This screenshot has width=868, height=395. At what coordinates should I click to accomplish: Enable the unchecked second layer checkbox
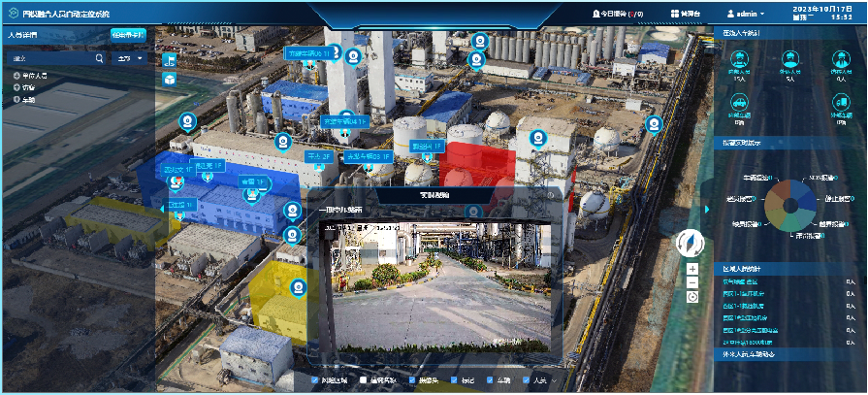point(364,380)
